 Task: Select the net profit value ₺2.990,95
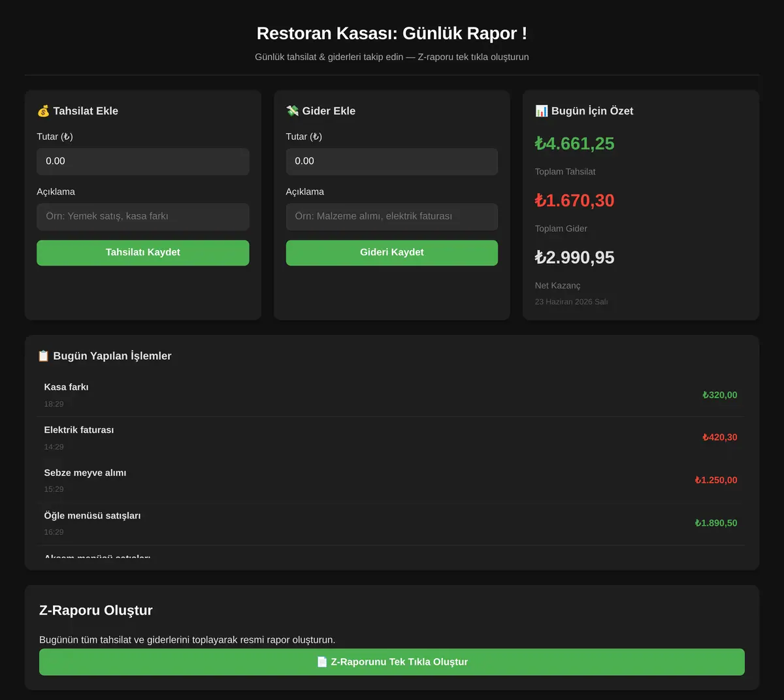click(575, 257)
